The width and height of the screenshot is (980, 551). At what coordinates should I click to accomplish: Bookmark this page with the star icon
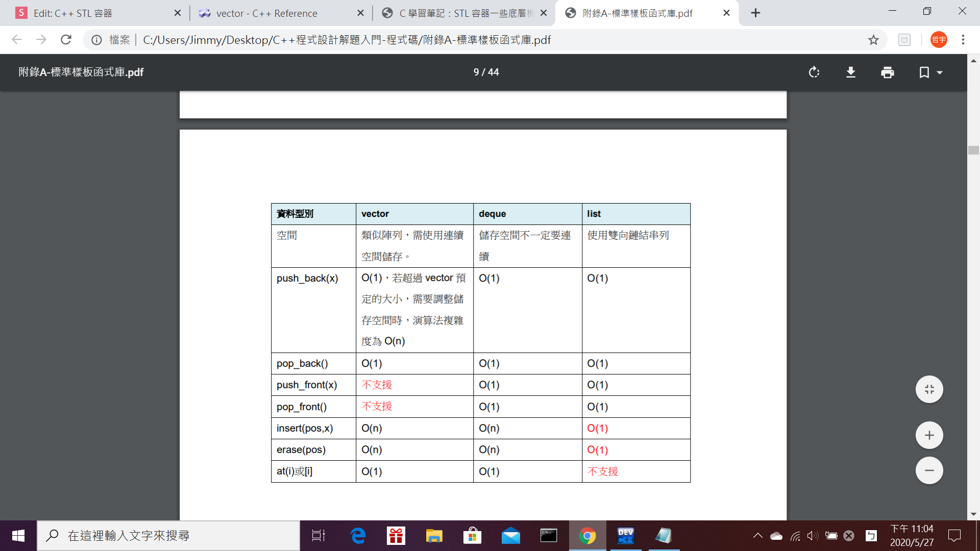(873, 40)
